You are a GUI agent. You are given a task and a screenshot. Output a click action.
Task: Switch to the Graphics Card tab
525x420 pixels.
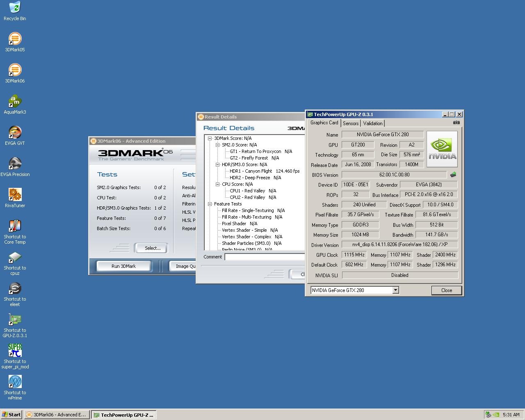(324, 123)
